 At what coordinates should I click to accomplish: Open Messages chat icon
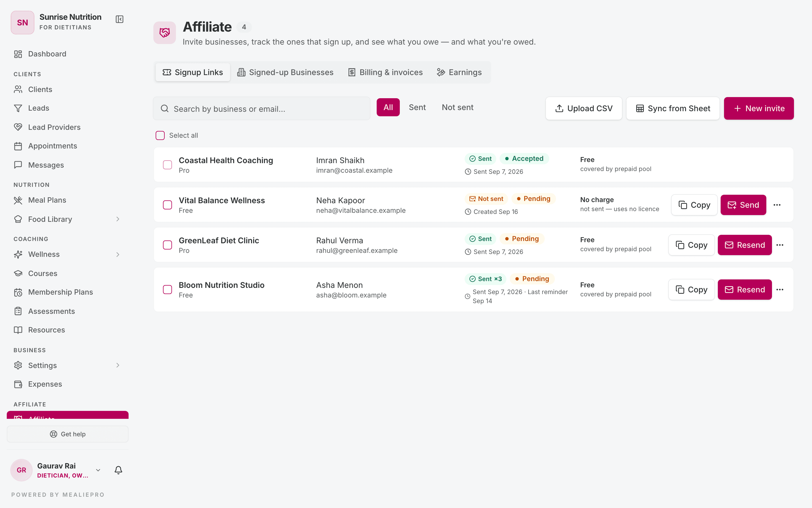pyautogui.click(x=18, y=165)
